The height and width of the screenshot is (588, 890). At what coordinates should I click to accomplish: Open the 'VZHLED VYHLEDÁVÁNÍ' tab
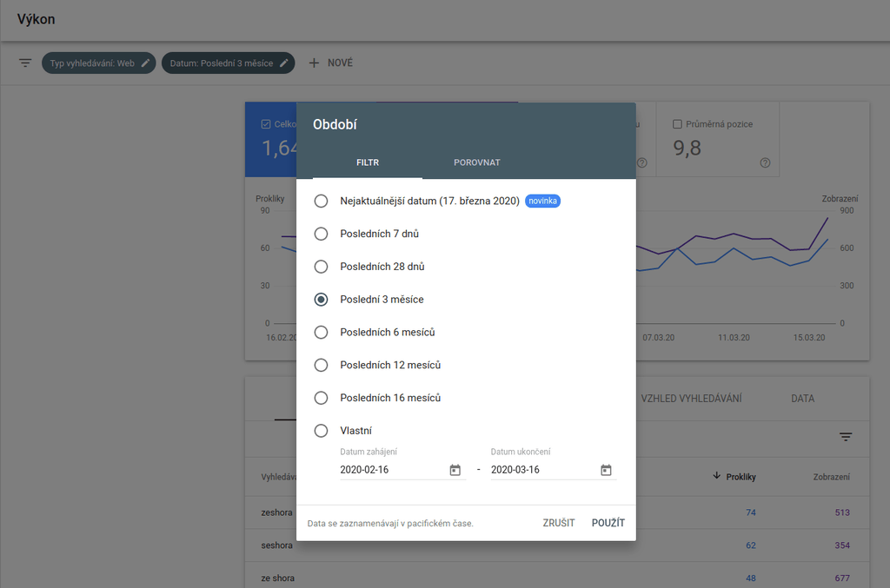coord(691,399)
